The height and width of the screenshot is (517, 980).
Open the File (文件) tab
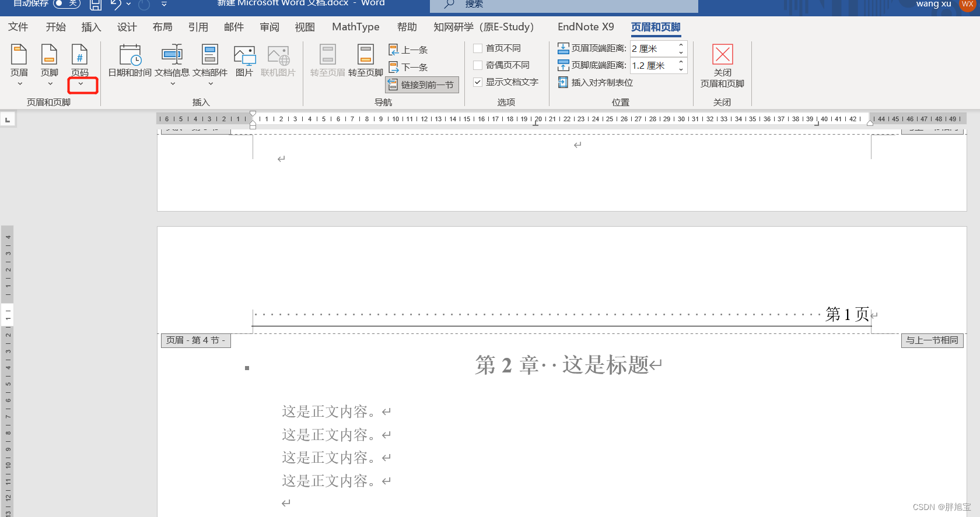coord(18,27)
